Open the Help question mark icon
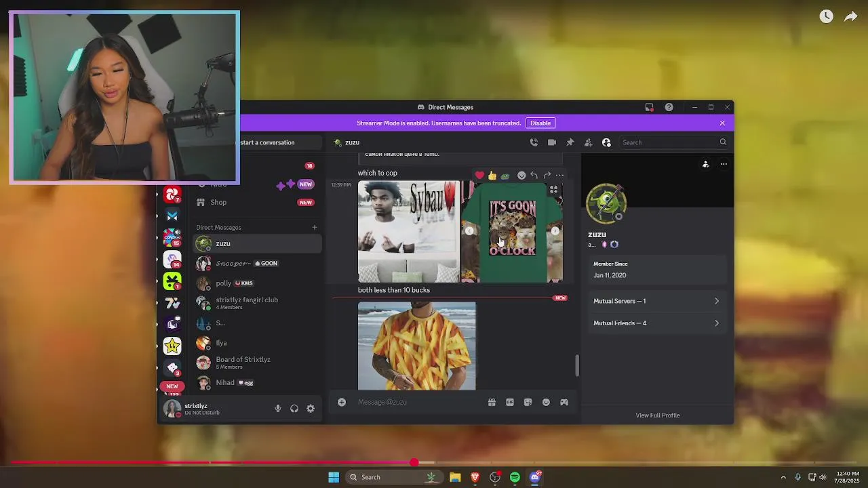This screenshot has width=868, height=488. tap(669, 107)
